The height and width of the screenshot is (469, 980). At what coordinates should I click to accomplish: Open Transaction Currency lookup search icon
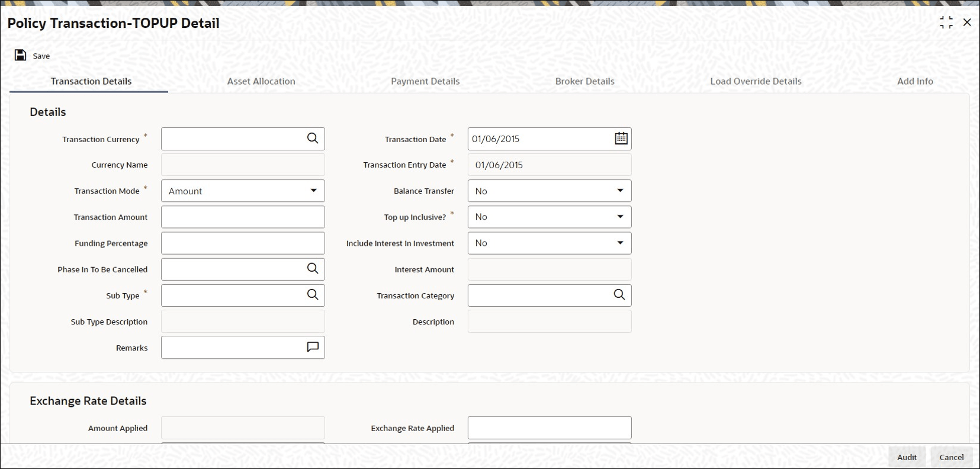pos(313,139)
